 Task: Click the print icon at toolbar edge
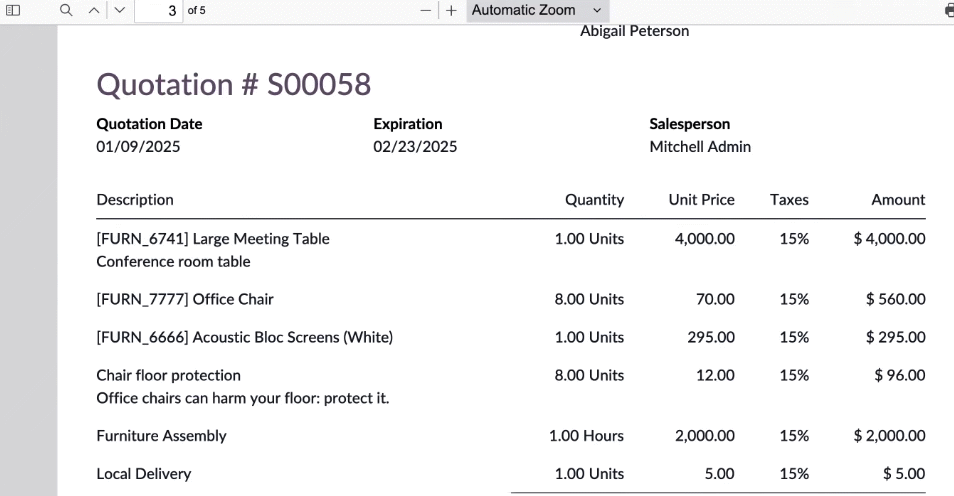(x=949, y=10)
